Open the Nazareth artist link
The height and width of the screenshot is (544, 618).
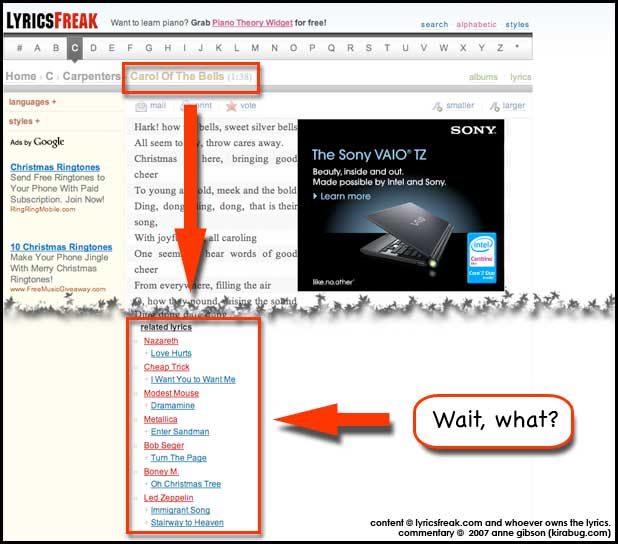(x=161, y=341)
